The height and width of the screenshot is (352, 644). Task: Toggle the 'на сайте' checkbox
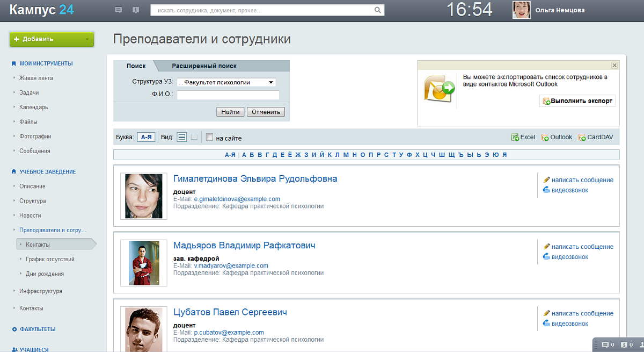pyautogui.click(x=209, y=138)
